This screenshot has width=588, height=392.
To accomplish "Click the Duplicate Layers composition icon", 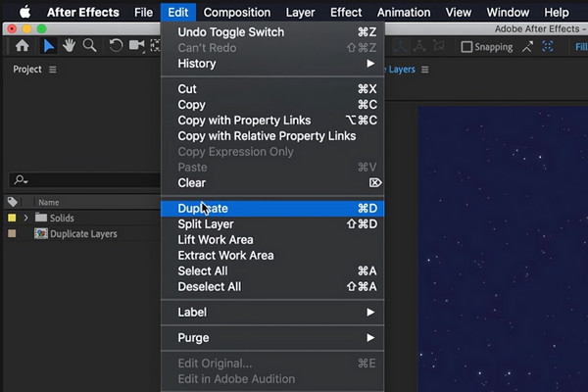I will [x=41, y=233].
